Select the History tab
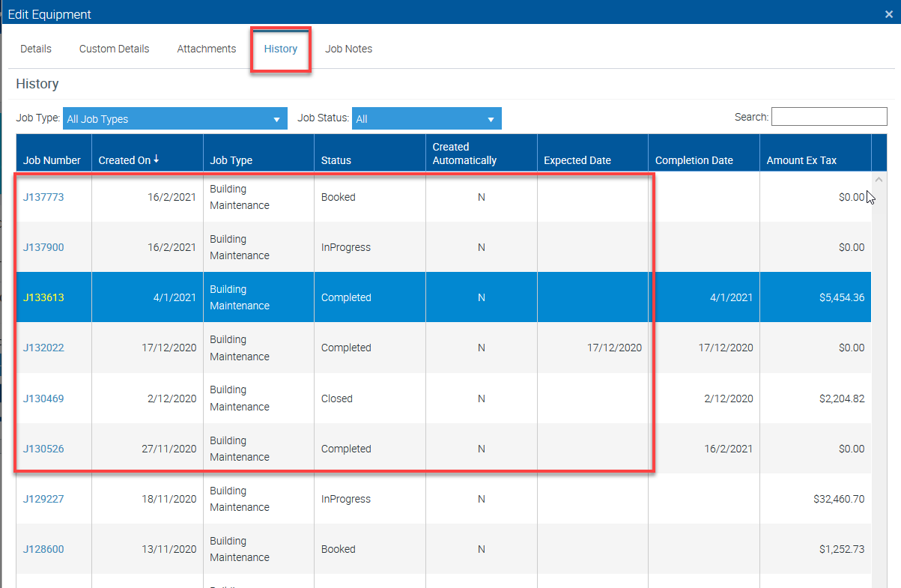 280,49
